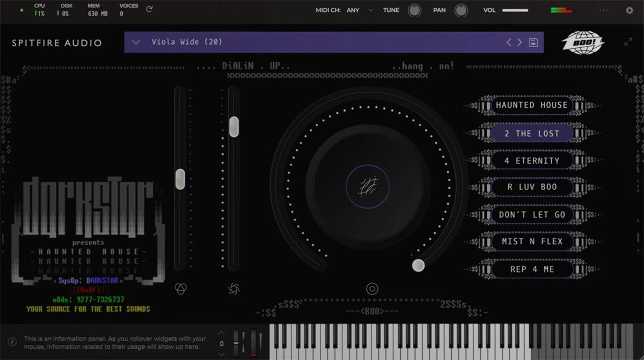644x360 pixels.
Task: Go to the next preset arrow
Action: click(519, 42)
